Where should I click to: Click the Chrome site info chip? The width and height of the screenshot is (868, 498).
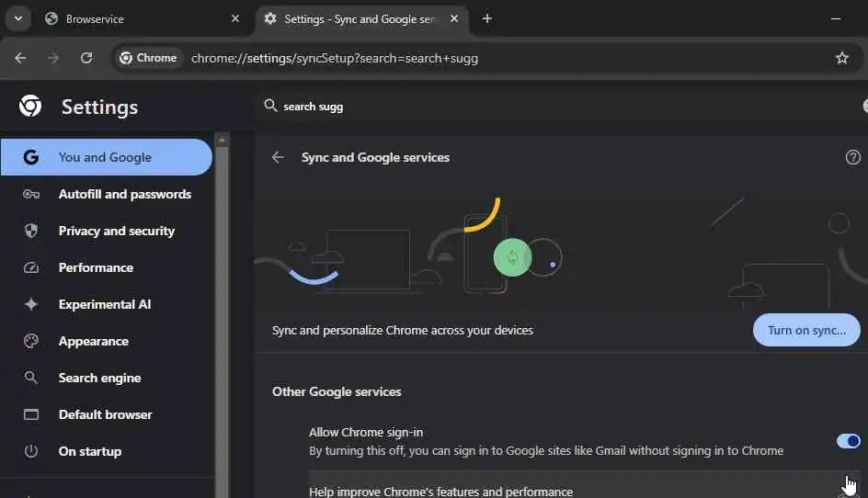pyautogui.click(x=148, y=58)
